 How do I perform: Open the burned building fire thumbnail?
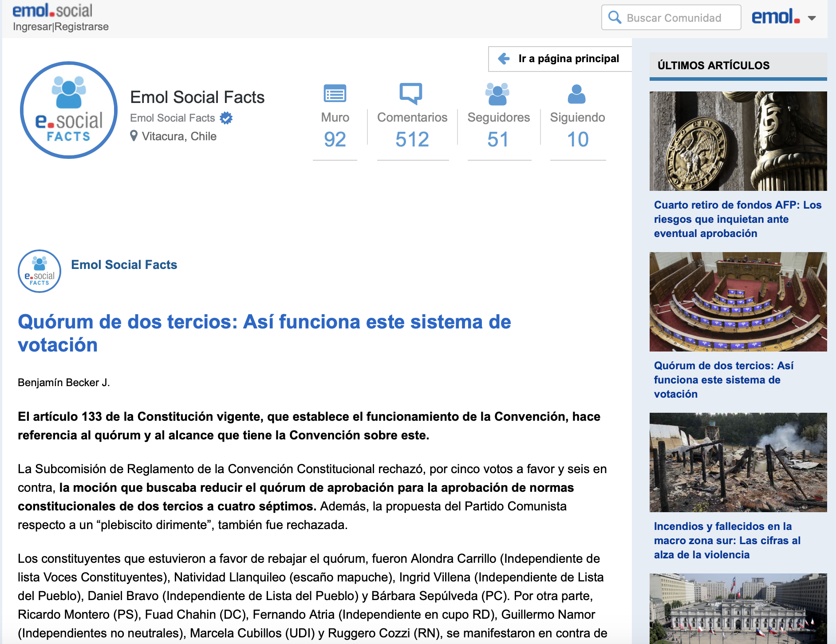pyautogui.click(x=738, y=462)
